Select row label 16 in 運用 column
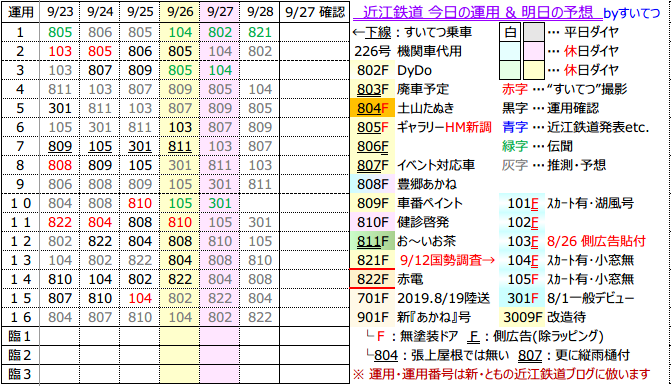This screenshot has height=386, width=671. 20,317
